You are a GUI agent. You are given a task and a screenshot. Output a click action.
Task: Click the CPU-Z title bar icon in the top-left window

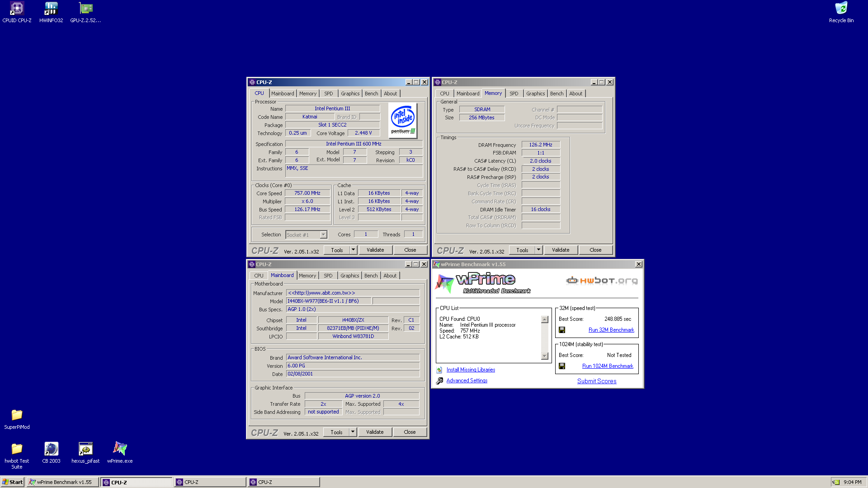252,82
